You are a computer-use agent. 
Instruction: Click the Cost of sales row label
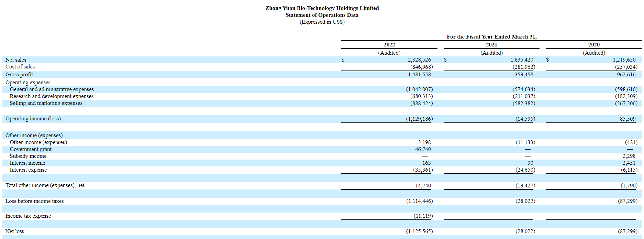click(x=20, y=67)
